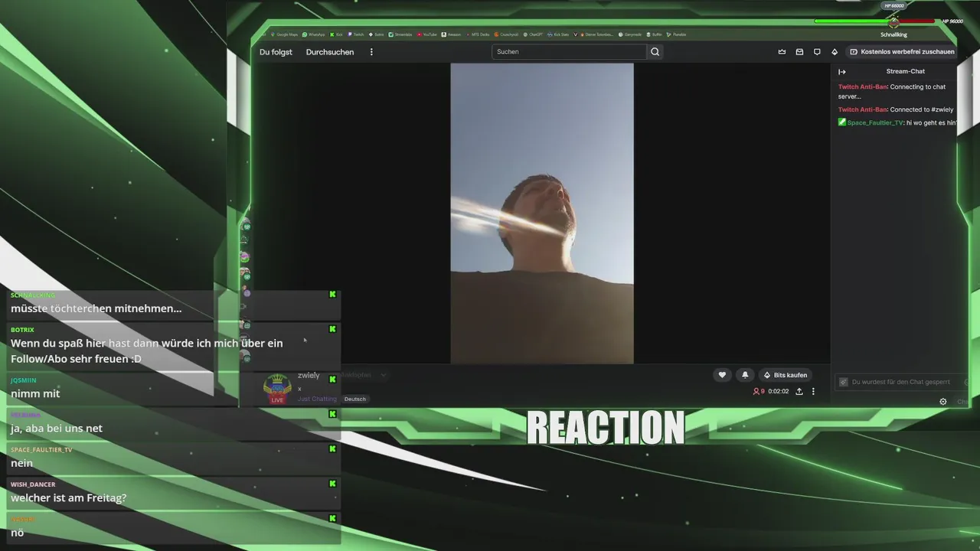This screenshot has height=551, width=980.
Task: Click the Bits kaufen button
Action: (786, 375)
